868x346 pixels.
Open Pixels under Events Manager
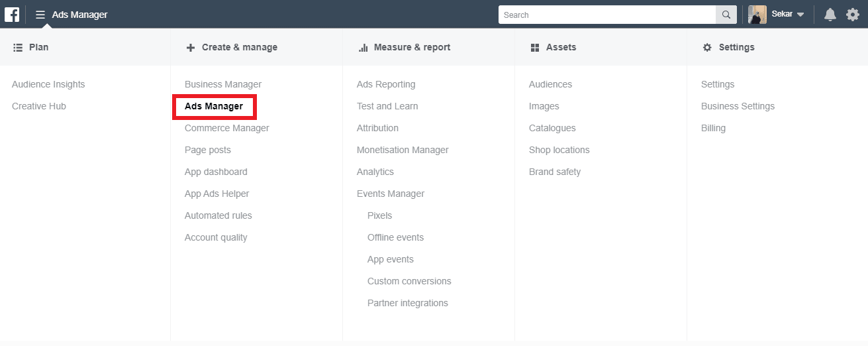click(x=379, y=215)
